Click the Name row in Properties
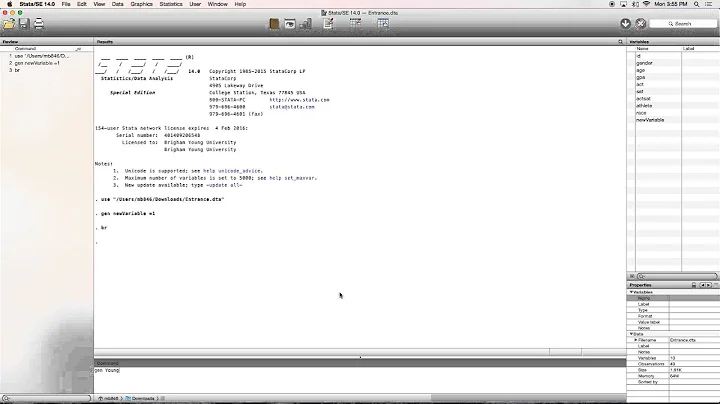This screenshot has height=404, width=720. coord(673,298)
